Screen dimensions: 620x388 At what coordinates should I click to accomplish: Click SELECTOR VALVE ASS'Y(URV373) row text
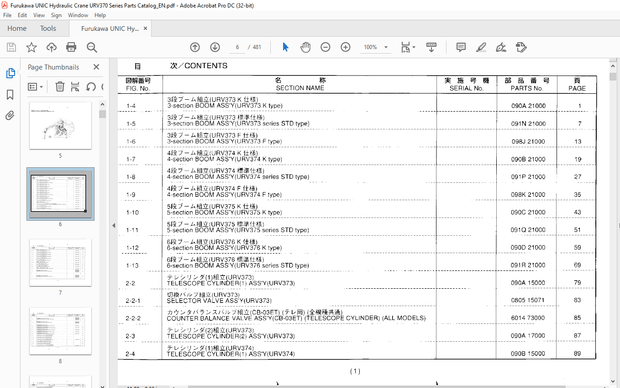click(219, 301)
